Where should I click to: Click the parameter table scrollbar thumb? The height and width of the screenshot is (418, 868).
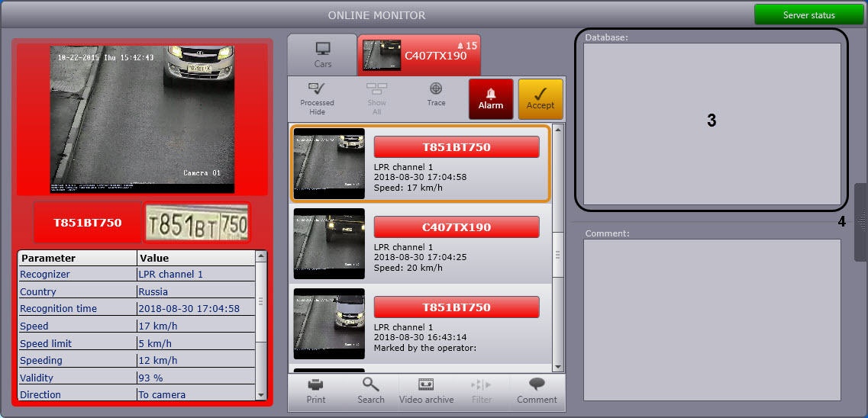point(261,301)
